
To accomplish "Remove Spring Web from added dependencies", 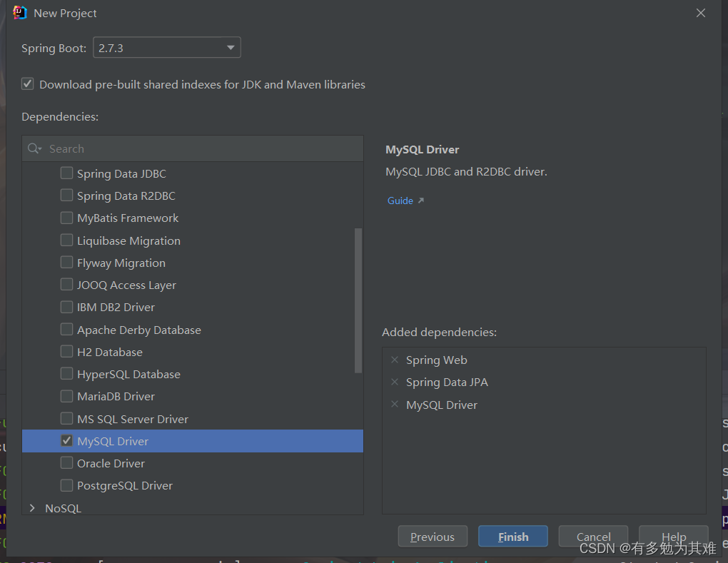I will click(x=395, y=360).
